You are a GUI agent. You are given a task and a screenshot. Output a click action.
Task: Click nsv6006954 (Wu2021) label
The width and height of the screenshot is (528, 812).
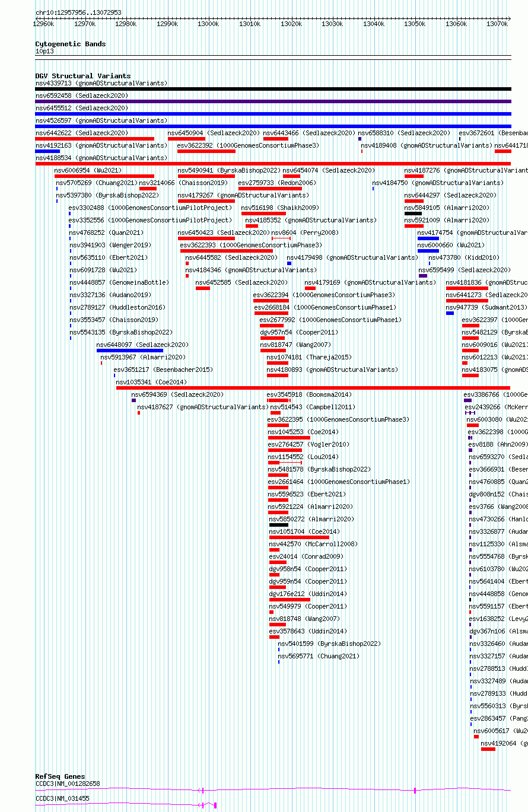(88, 170)
